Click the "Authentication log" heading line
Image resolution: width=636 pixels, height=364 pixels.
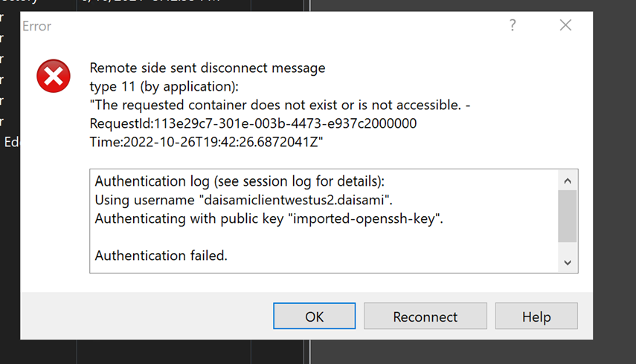tap(240, 181)
